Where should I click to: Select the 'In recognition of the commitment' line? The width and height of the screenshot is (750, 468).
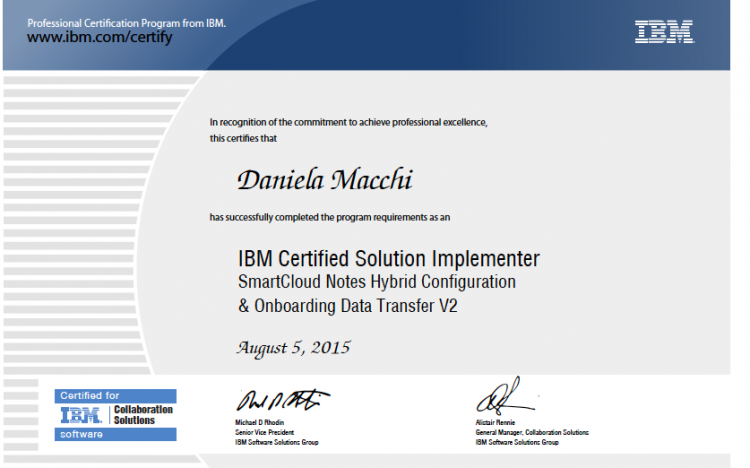click(x=348, y=123)
